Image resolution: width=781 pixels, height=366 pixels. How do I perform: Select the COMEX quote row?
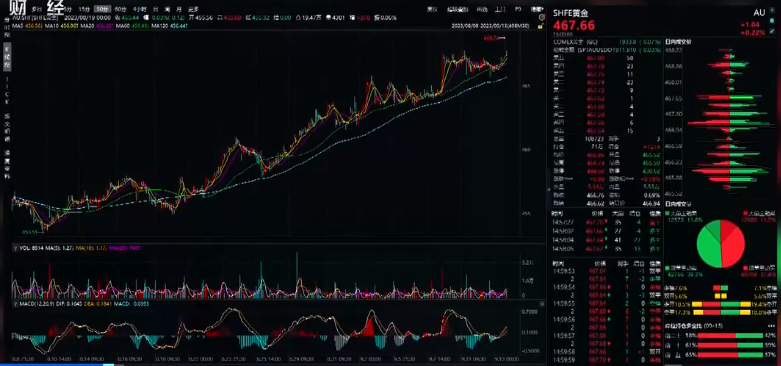coord(606,42)
